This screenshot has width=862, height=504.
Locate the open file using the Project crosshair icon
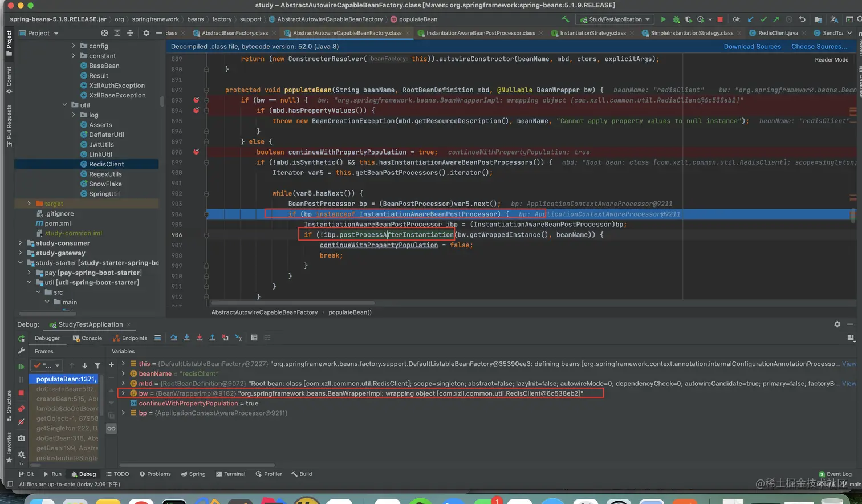tap(104, 33)
